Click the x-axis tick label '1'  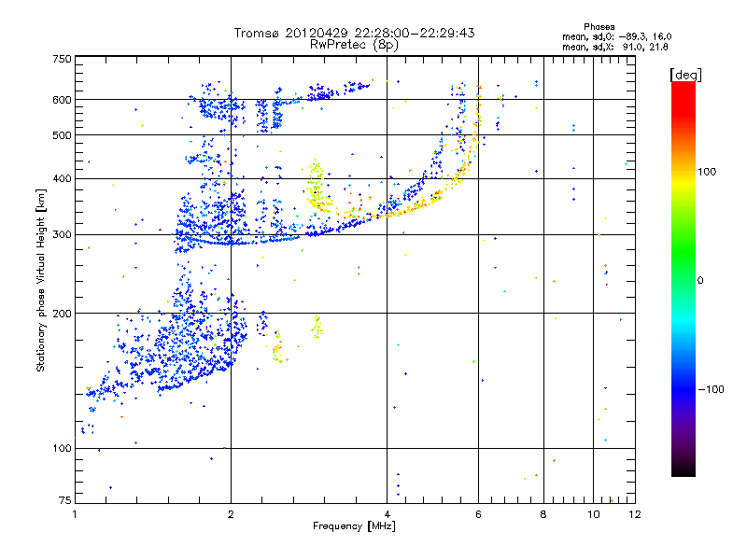(x=75, y=514)
